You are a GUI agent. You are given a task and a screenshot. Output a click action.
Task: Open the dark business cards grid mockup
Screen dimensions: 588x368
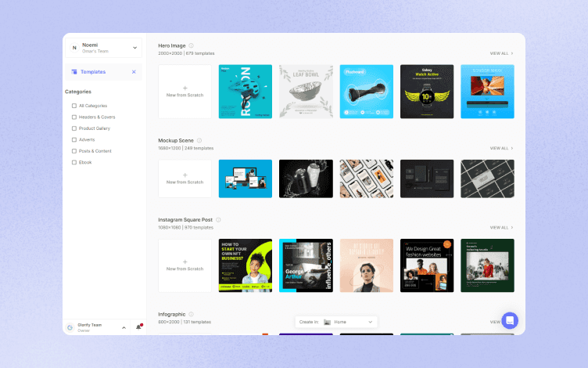tap(487, 179)
